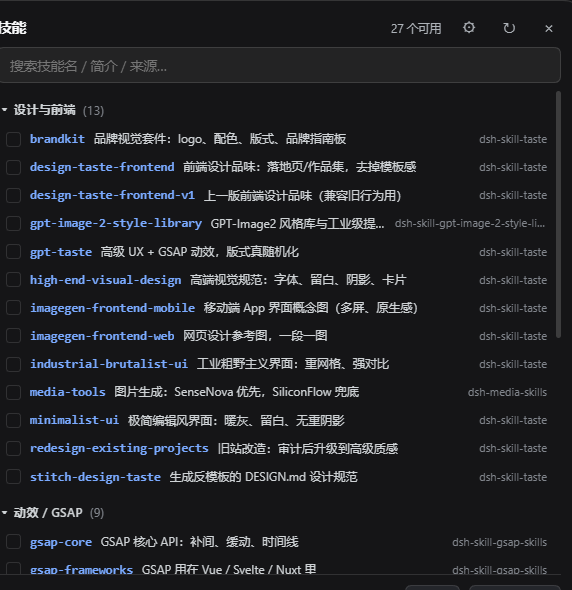The image size is (572, 590).
Task: Open skills settings via gear icon
Action: coord(469,28)
